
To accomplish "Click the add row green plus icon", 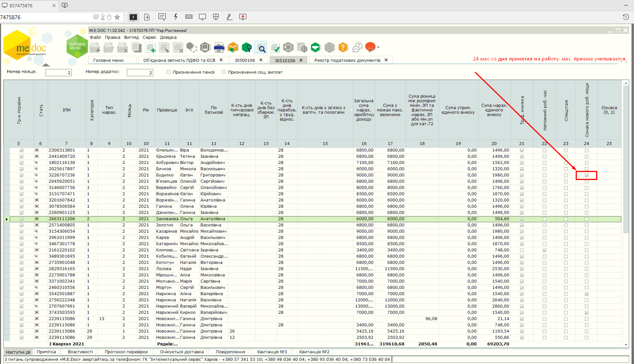I will point(150,47).
